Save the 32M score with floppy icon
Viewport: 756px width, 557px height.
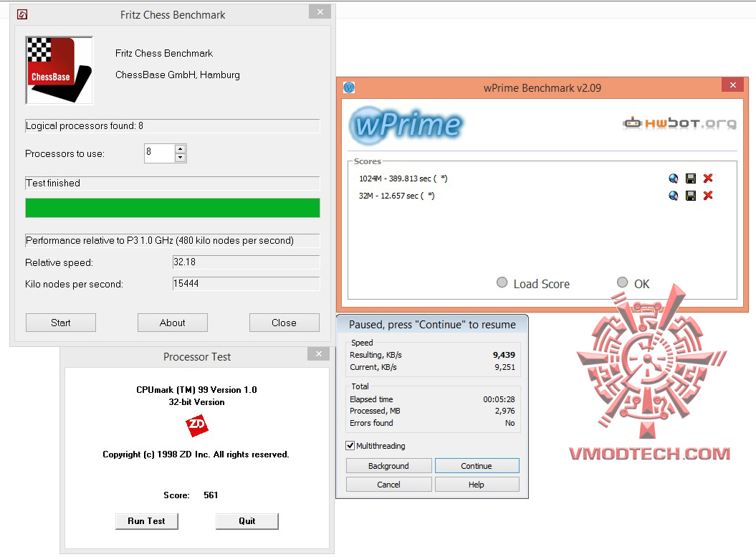[690, 195]
